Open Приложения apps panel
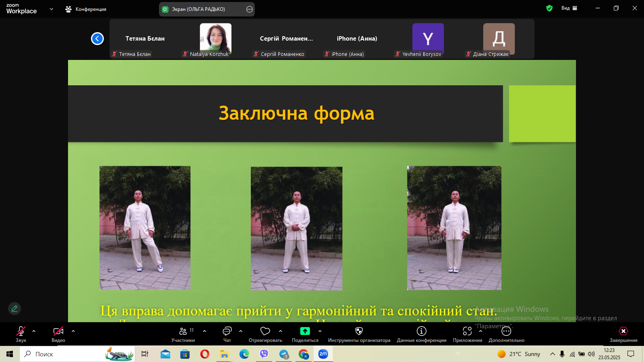 [x=467, y=334]
